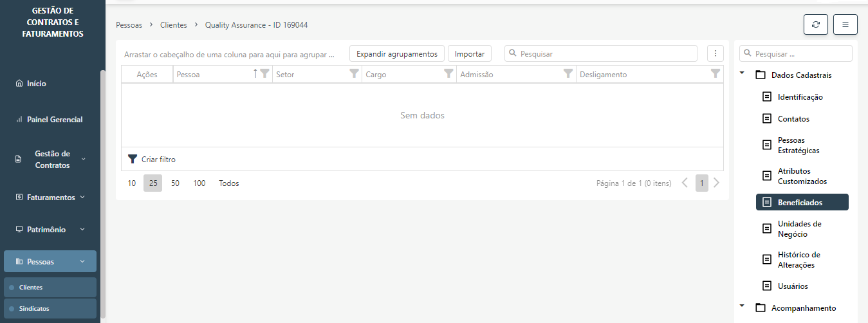This screenshot has width=868, height=323.
Task: Open the Pessoa column filter icon
Action: tap(264, 74)
